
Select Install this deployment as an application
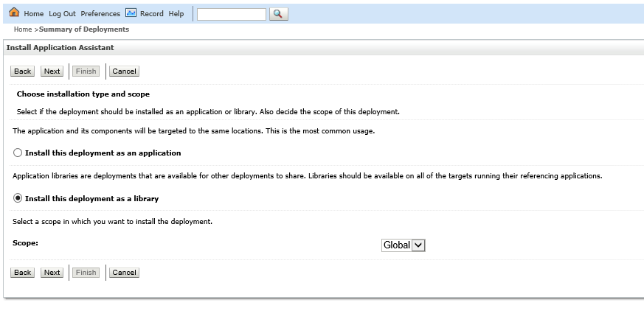(18, 153)
